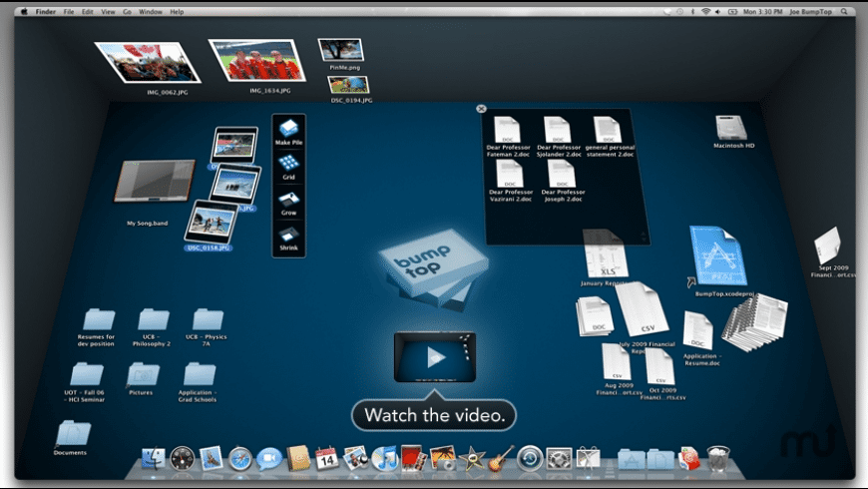Screen dimensions: 868x489
Task: Select the Oct 2009 Financial reports CSV
Action: [659, 366]
